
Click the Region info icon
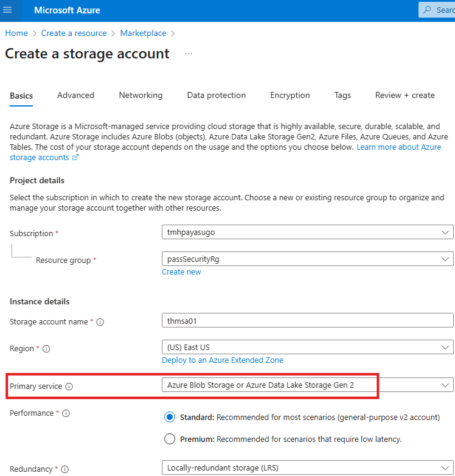pos(46,349)
